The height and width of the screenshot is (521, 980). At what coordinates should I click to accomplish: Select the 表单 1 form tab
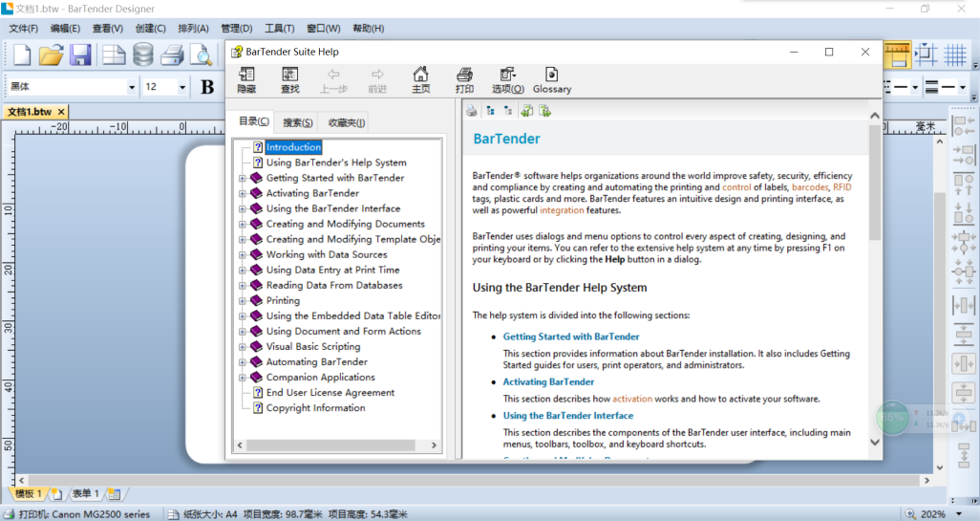[85, 493]
